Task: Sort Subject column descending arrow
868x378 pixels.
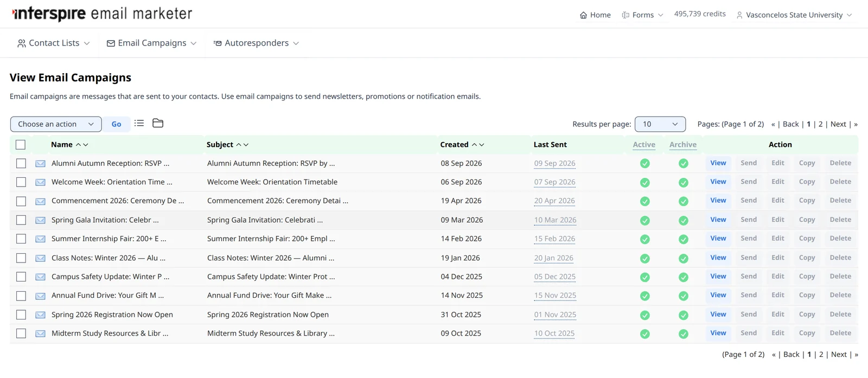Action: click(x=246, y=145)
